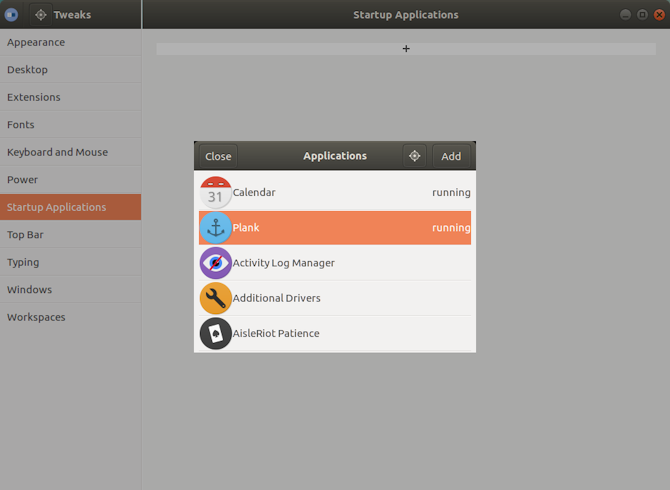670x490 pixels.
Task: Open the Top Bar section
Action: click(x=71, y=235)
